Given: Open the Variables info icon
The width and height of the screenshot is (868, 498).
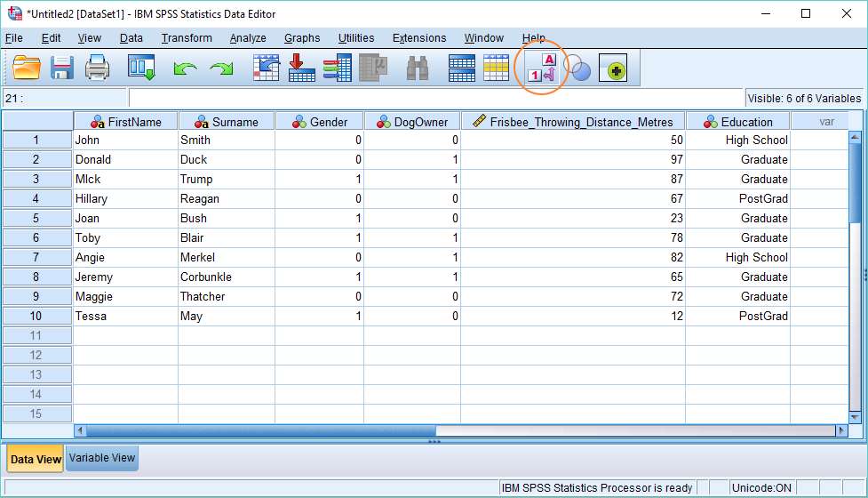Looking at the screenshot, I should click(337, 68).
